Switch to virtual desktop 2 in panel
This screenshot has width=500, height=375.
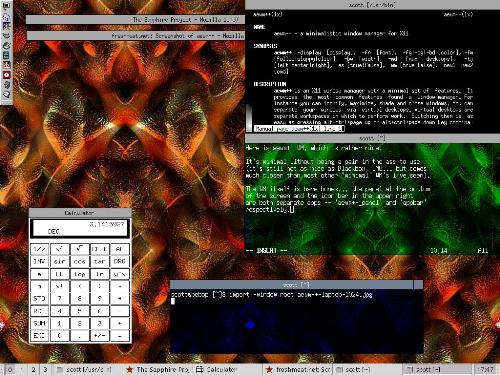pyautogui.click(x=33, y=369)
